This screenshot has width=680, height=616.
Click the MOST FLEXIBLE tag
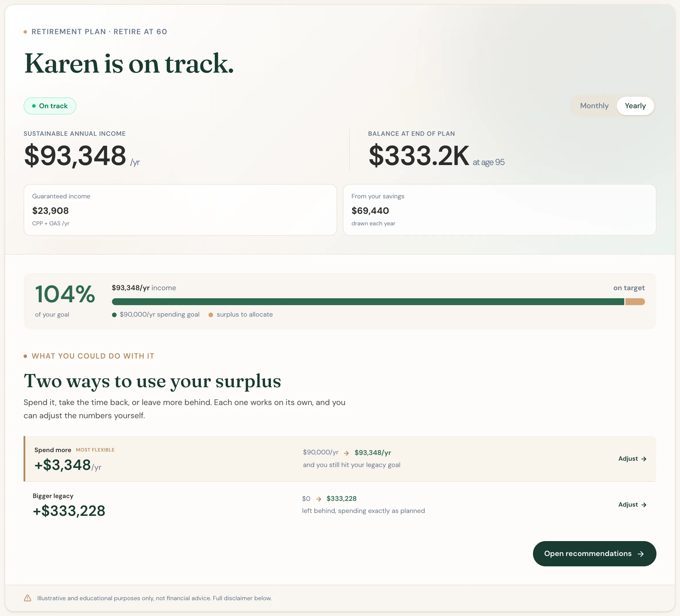point(95,450)
